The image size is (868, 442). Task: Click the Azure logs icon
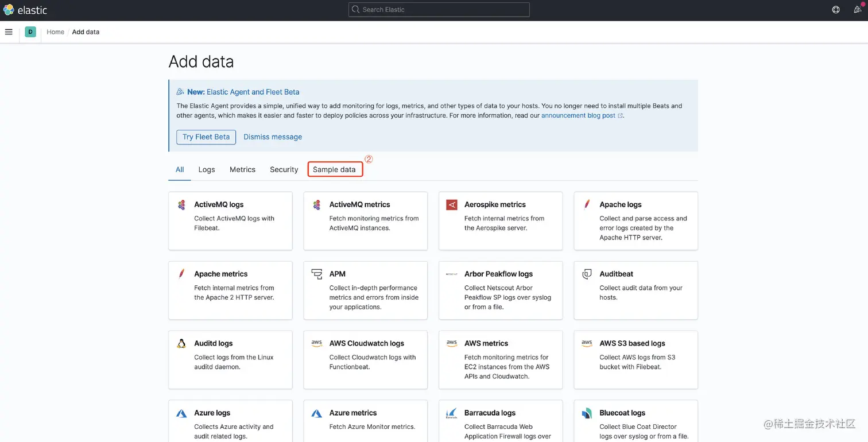pyautogui.click(x=181, y=413)
